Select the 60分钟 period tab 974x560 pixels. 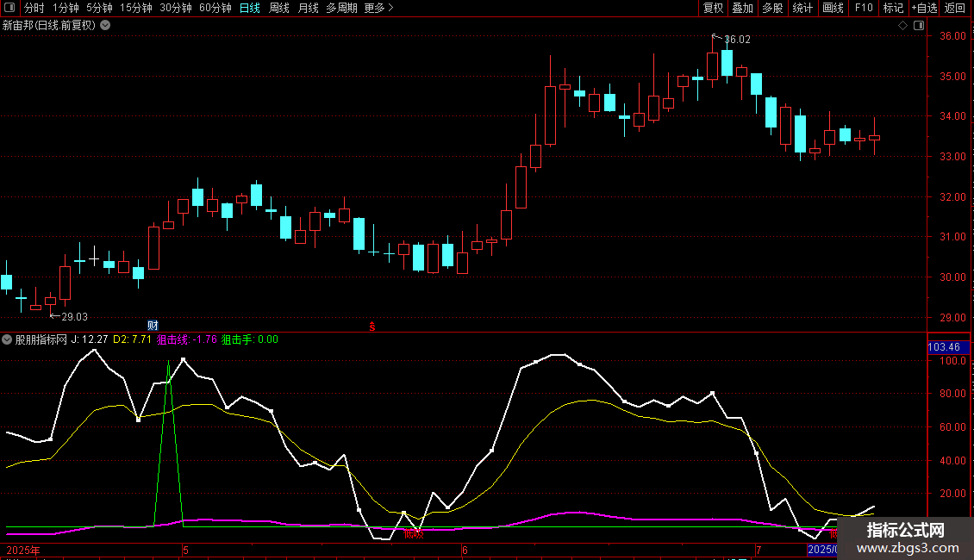pyautogui.click(x=215, y=8)
